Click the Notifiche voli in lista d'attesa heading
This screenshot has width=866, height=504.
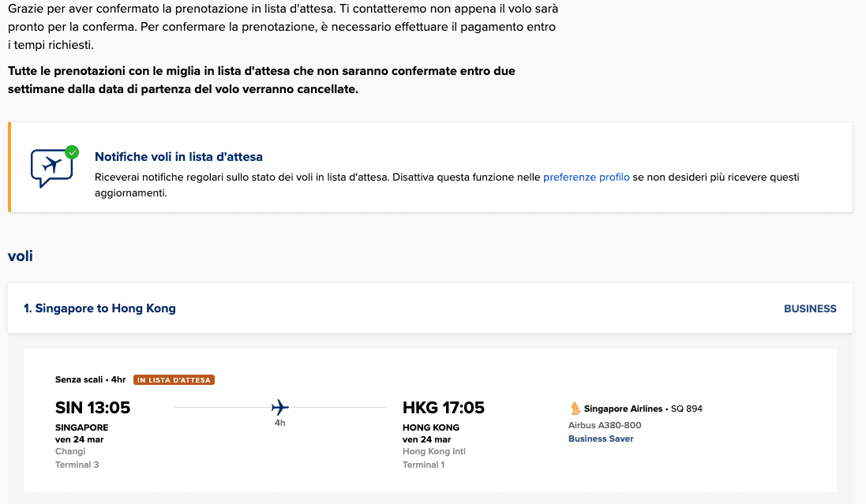click(x=178, y=157)
